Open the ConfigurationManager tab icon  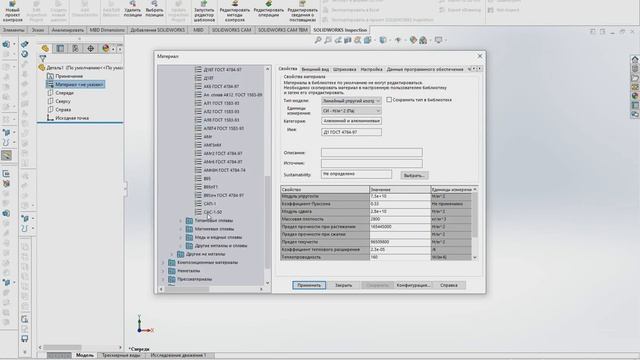[x=75, y=49]
